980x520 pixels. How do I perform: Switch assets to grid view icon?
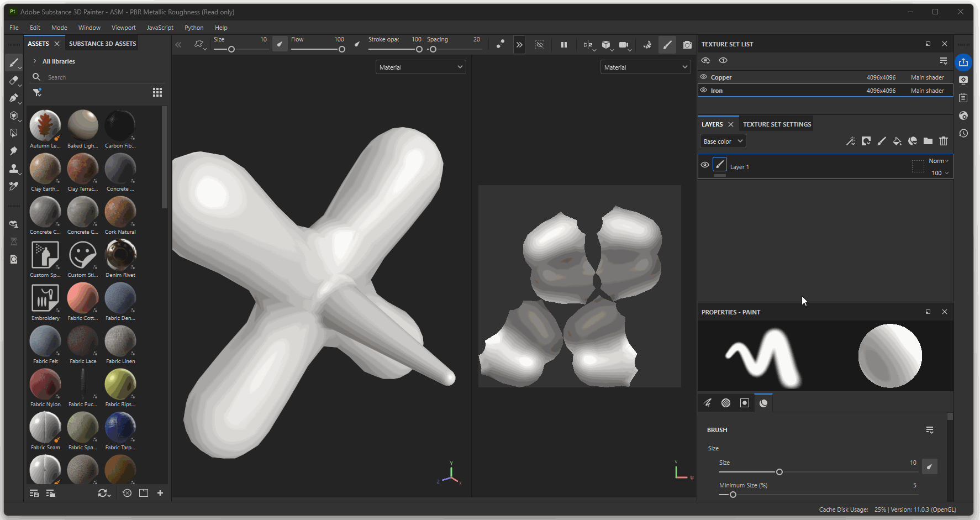(157, 92)
